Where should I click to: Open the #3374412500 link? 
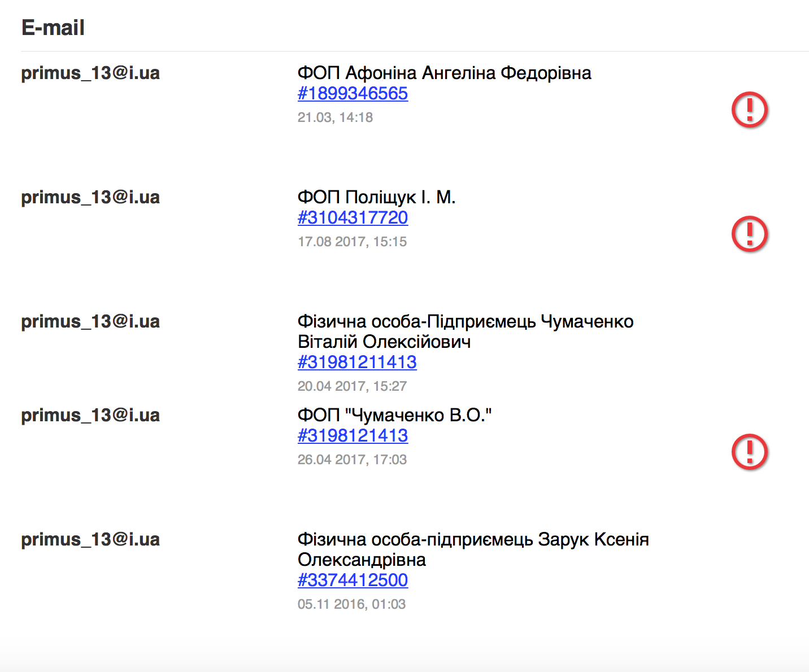[x=353, y=581]
